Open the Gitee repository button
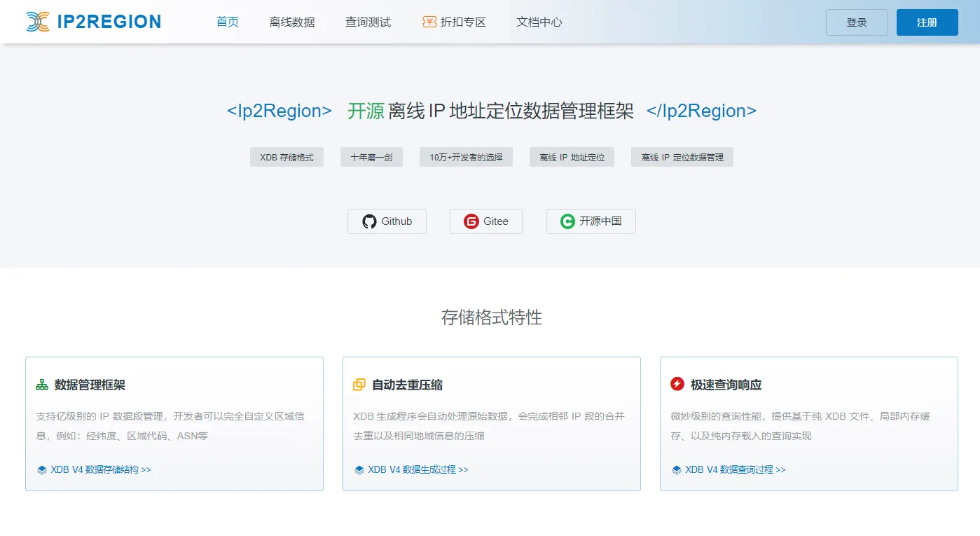The image size is (980, 536). pyautogui.click(x=486, y=221)
